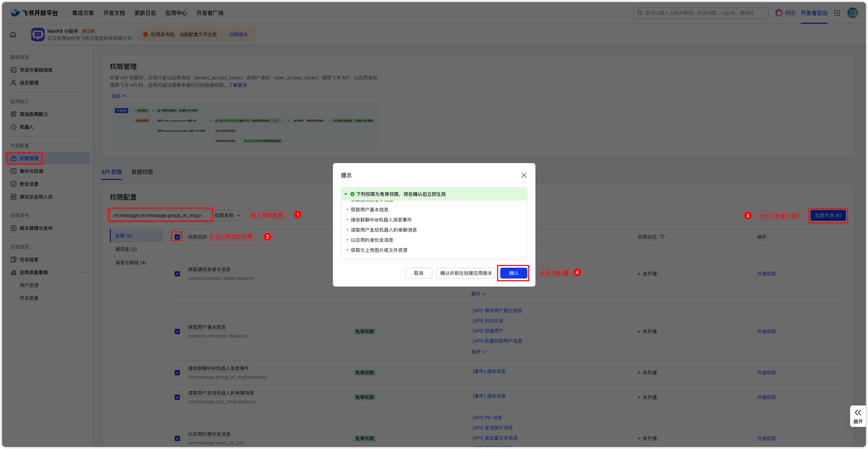The width and height of the screenshot is (868, 449).
Task: Open the 权限名称 filter dropdown
Action: tap(228, 215)
